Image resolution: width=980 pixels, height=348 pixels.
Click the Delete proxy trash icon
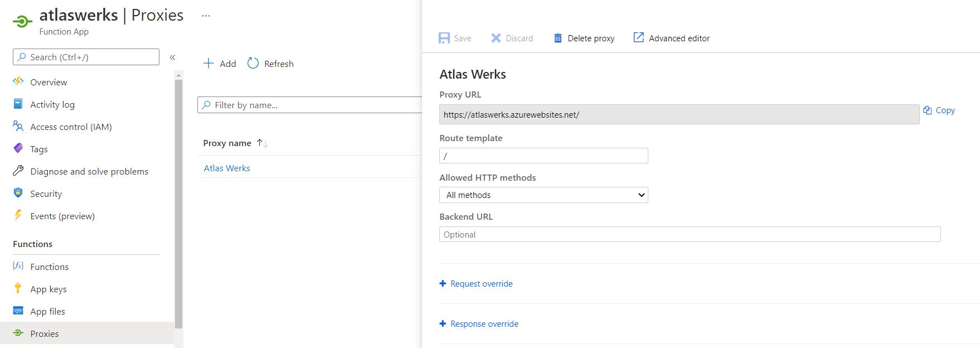coord(557,38)
